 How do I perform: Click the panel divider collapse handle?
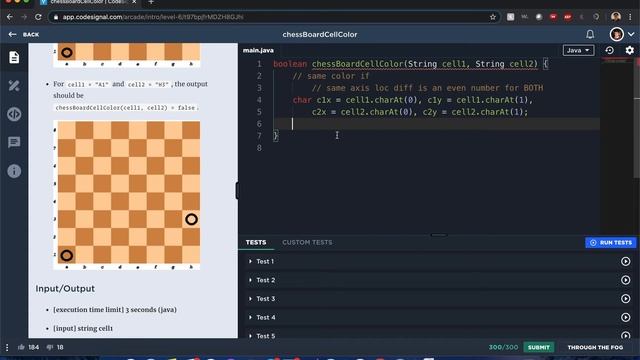click(237, 191)
